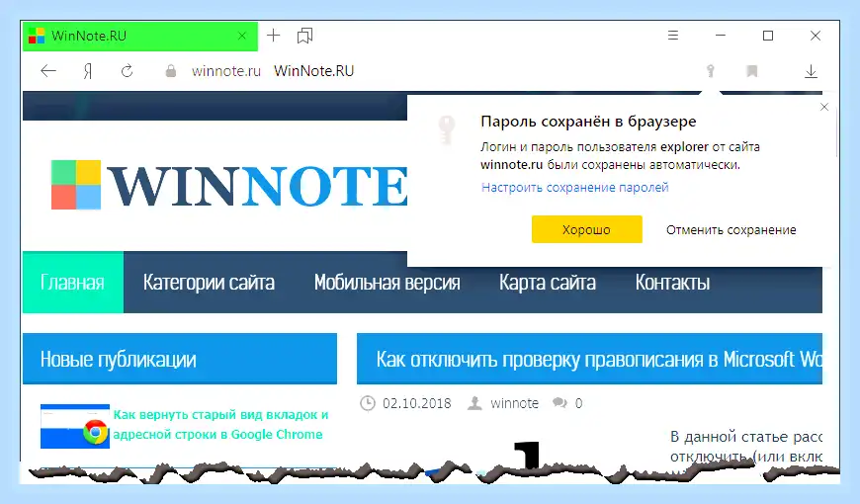Viewport: 860px width, 504px height.
Task: Click the author winnote link
Action: pos(514,403)
